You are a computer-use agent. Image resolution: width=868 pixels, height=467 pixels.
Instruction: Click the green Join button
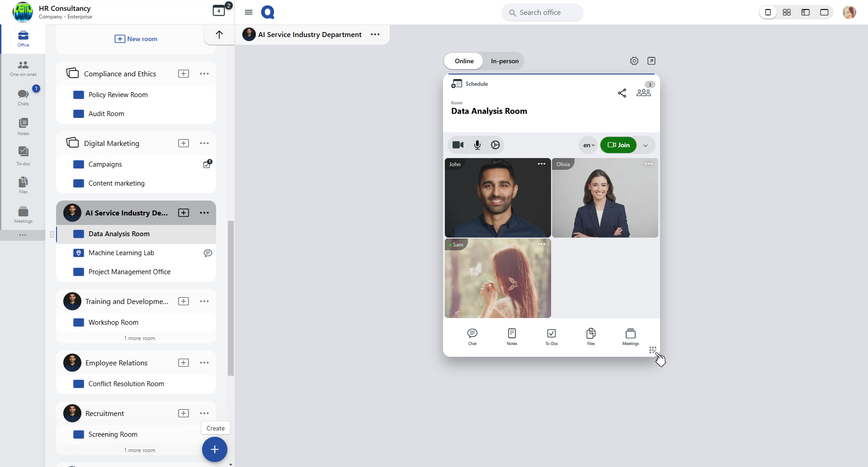tap(618, 145)
